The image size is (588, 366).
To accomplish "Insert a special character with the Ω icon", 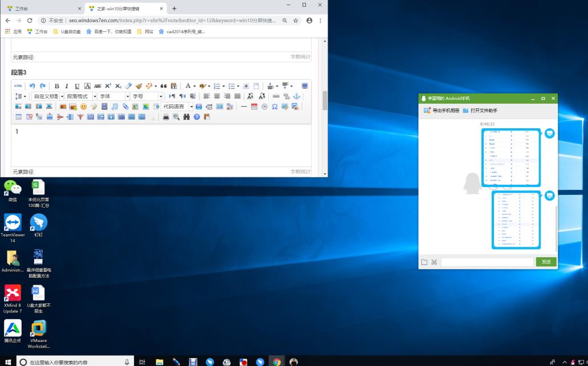I will (275, 107).
